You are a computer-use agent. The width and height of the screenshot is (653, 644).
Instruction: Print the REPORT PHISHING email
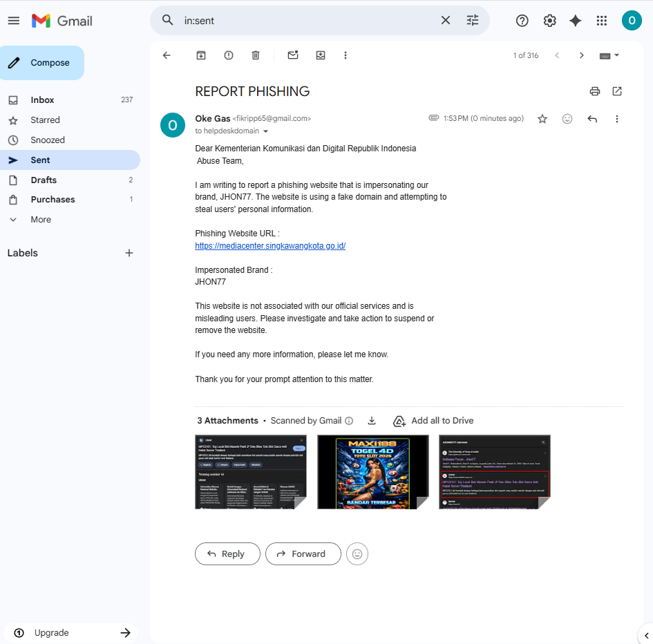[595, 91]
